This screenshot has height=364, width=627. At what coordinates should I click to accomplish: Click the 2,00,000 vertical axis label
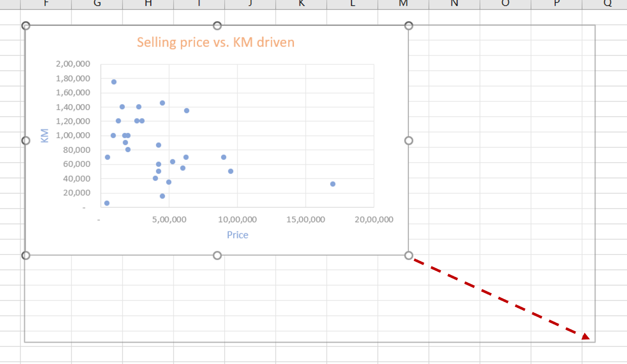[x=73, y=64]
